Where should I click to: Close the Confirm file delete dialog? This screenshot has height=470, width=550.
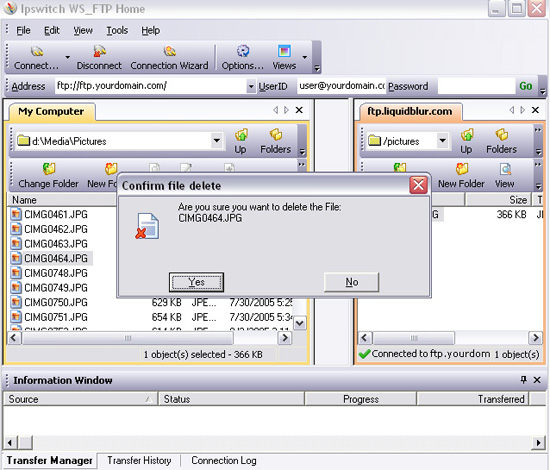coord(418,185)
